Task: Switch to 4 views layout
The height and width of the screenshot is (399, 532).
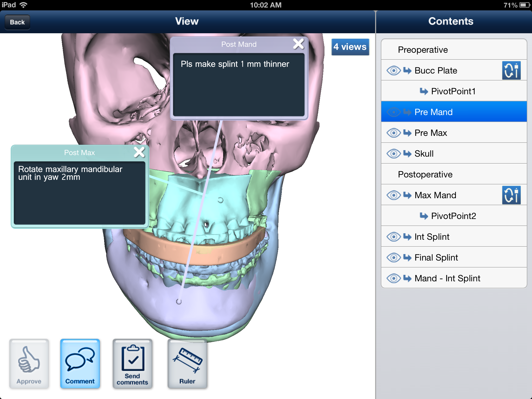Action: [x=350, y=47]
